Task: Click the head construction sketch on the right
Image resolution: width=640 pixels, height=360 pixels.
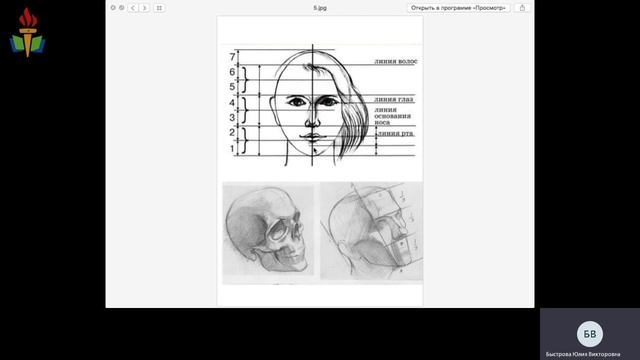Action: (x=371, y=231)
